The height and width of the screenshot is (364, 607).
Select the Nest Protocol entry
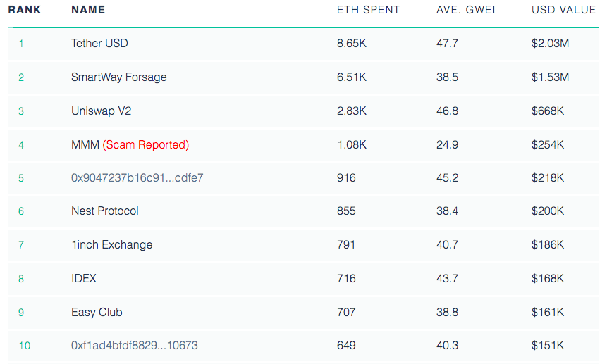pyautogui.click(x=104, y=211)
